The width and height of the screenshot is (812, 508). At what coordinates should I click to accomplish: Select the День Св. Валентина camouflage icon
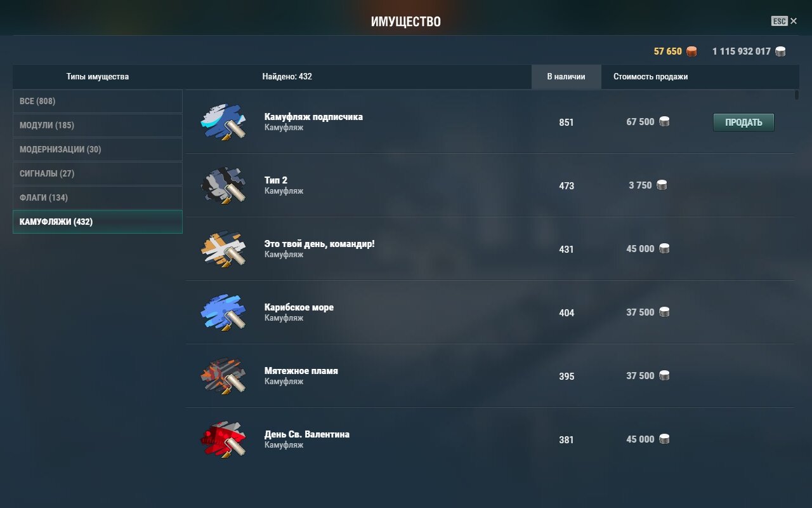click(x=223, y=439)
